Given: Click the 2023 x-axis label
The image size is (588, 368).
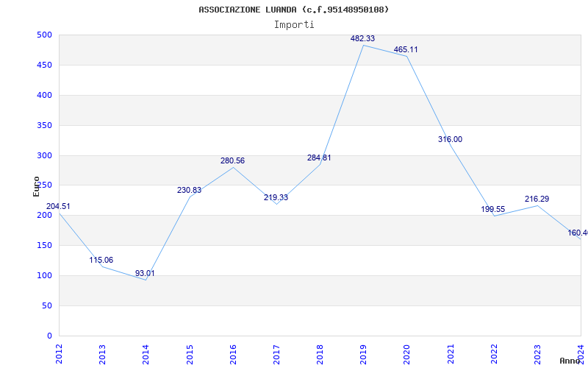Looking at the screenshot, I should [537, 354].
